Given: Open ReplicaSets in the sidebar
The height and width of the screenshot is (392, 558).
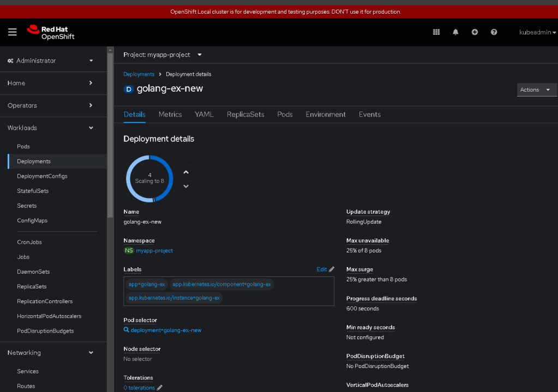Looking at the screenshot, I should 32,286.
